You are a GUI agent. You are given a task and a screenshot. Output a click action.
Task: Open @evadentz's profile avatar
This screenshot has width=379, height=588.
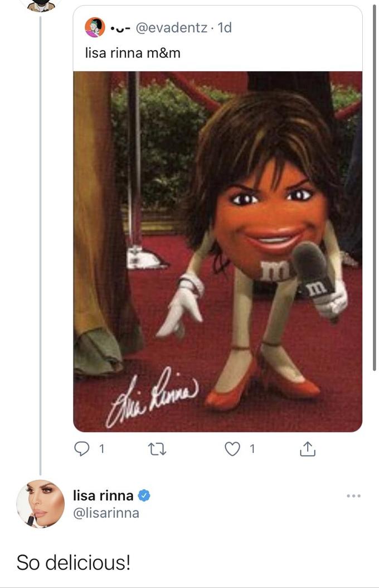95,27
